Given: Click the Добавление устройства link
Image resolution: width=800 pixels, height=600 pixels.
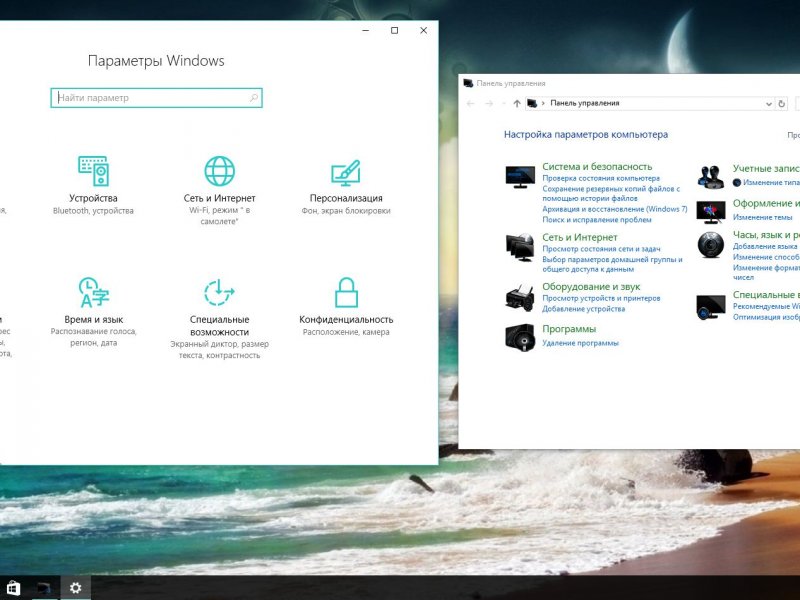Looking at the screenshot, I should click(584, 309).
